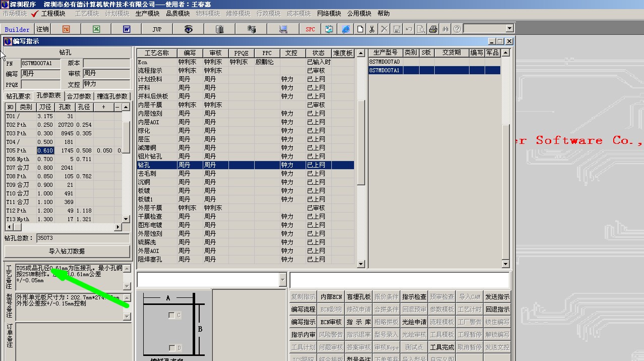Switch to the 孔参数表 tab
The height and width of the screenshot is (361, 644).
click(x=49, y=95)
